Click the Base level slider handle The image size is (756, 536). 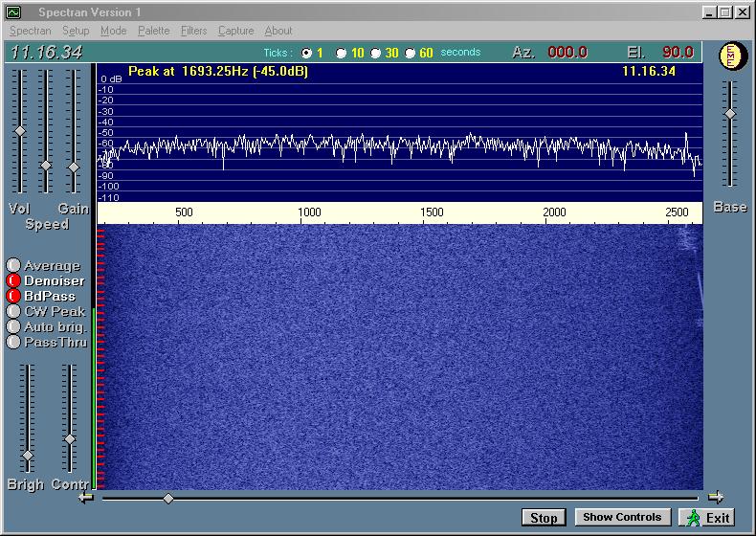click(x=730, y=114)
